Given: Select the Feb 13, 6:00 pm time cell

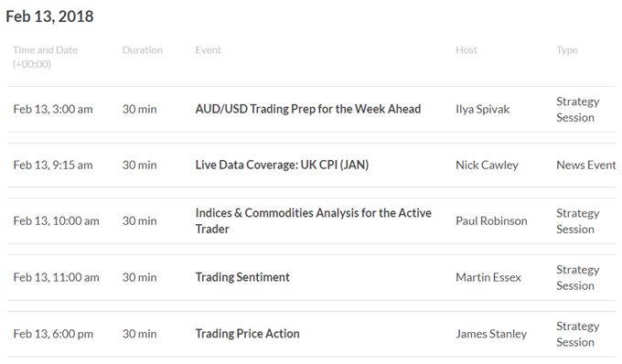Looking at the screenshot, I should (53, 334).
